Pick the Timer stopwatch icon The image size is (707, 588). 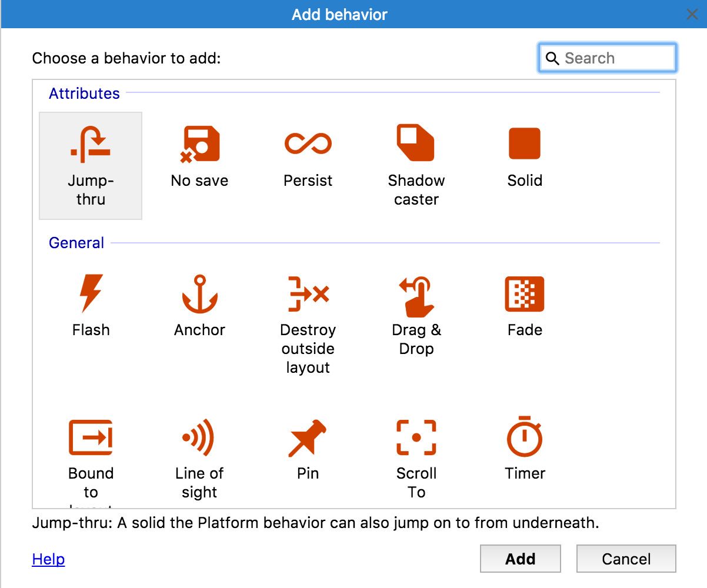tap(524, 438)
